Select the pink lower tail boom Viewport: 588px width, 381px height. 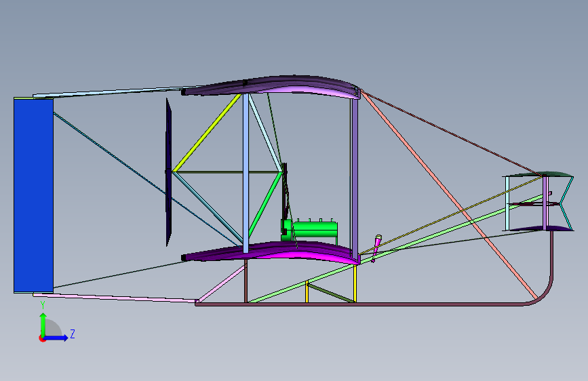[x=115, y=298]
